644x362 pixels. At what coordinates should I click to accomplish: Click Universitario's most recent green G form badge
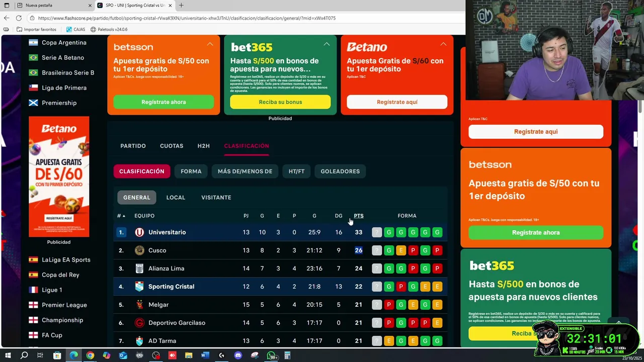(389, 232)
